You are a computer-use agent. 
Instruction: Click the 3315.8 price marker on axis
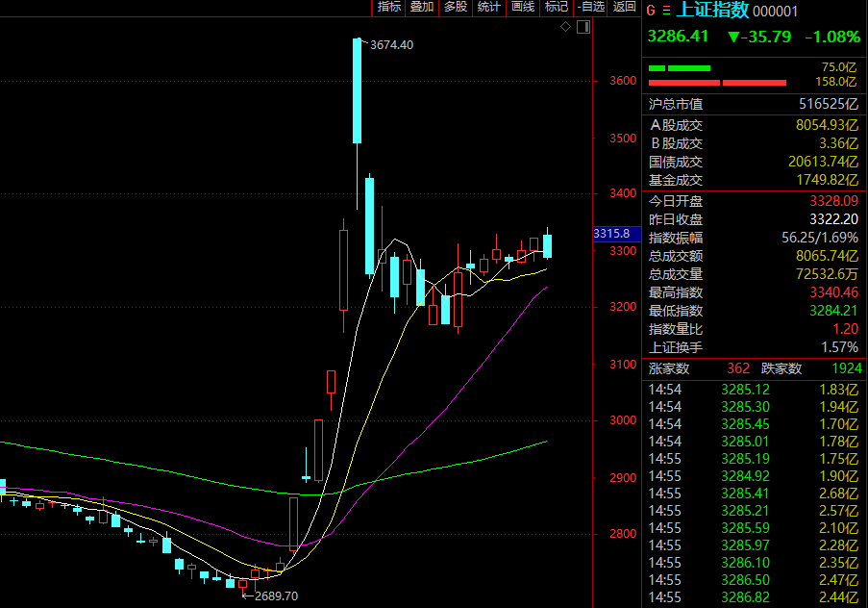(617, 234)
